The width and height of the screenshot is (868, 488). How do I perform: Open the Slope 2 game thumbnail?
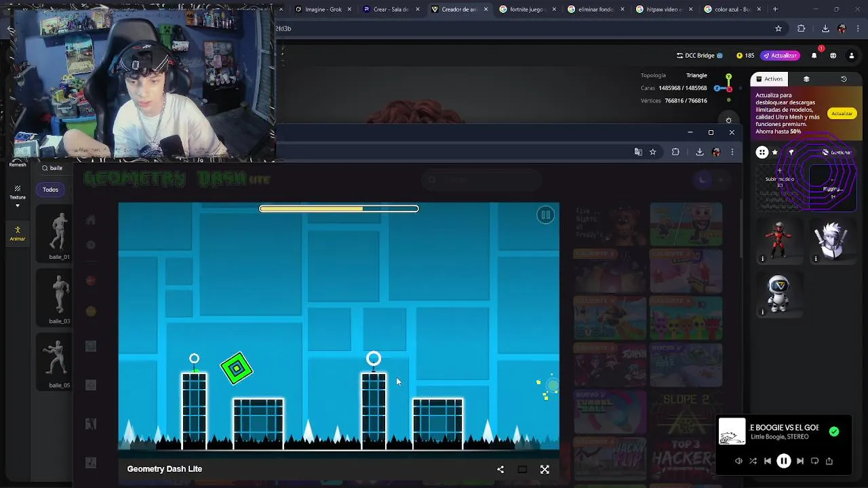pos(686,413)
